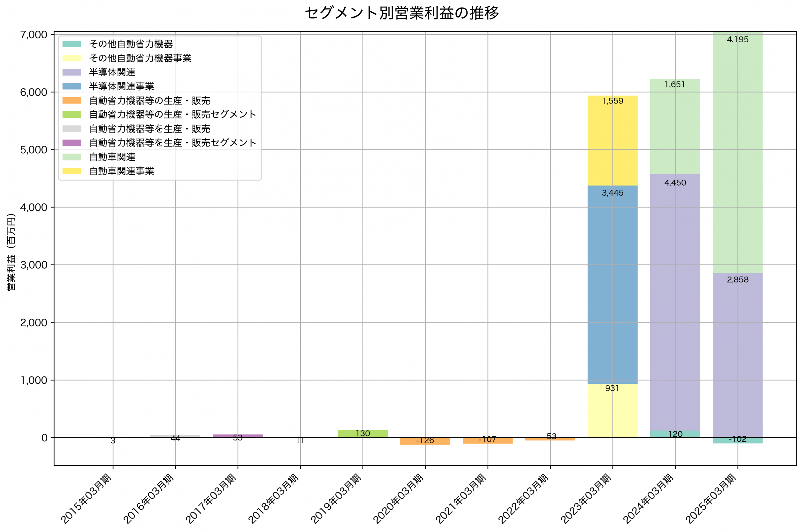Click the 11 value label for 2018

[x=300, y=440]
